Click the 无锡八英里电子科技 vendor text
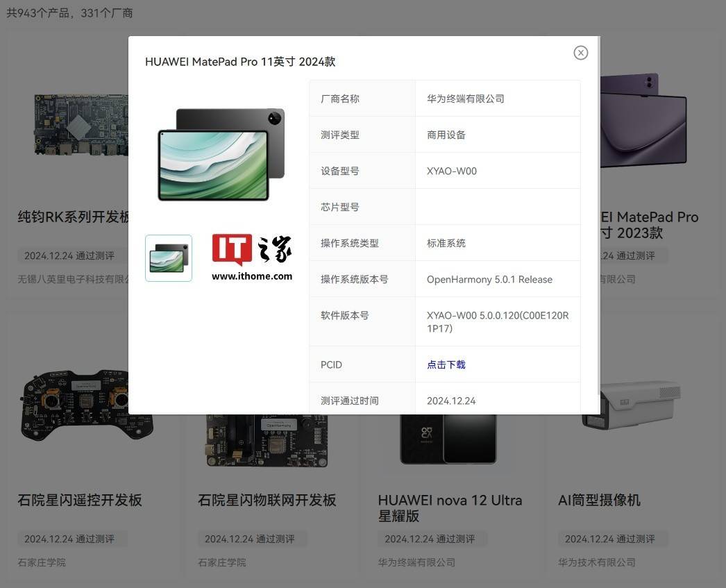This screenshot has height=588, width=726. [73, 279]
